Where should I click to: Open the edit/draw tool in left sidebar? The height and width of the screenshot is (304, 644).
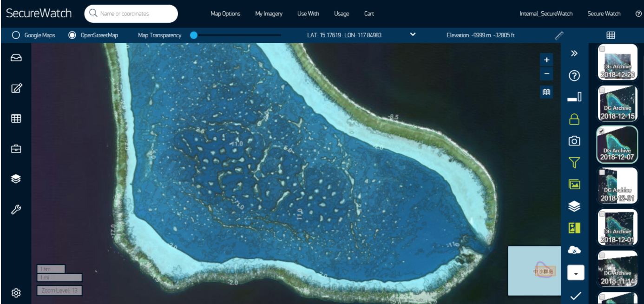click(x=16, y=88)
